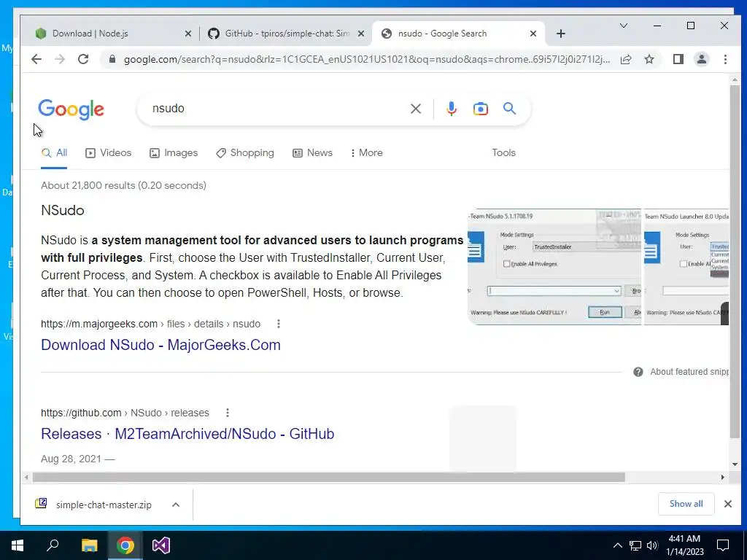
Task: Open Releases M2TeamArchived/NSudo GitHub link
Action: pos(187,434)
